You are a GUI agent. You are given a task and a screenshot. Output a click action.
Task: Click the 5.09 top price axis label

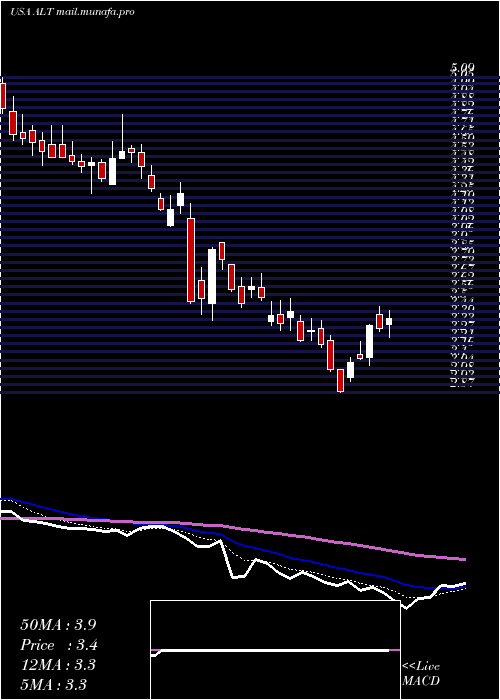click(x=462, y=68)
